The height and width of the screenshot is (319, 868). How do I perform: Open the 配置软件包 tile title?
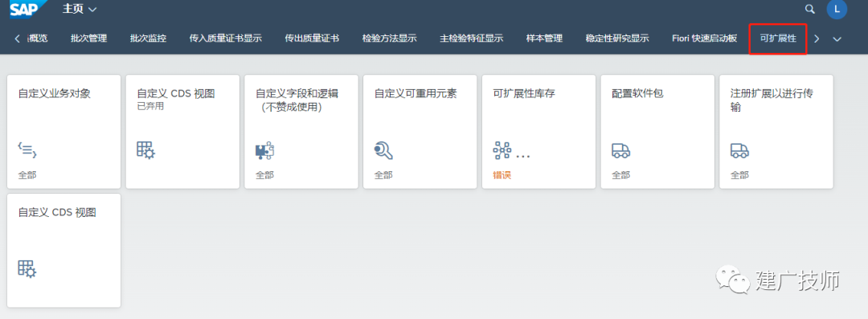click(x=637, y=93)
